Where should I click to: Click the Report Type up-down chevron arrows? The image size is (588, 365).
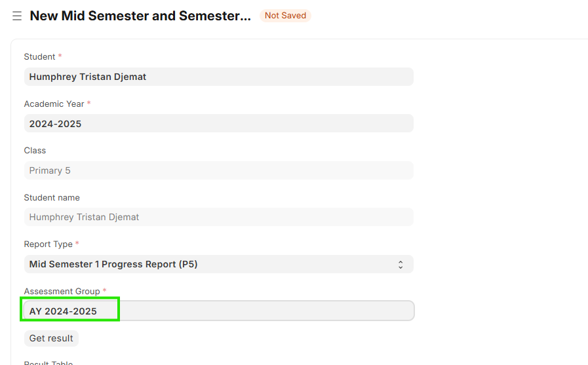pyautogui.click(x=401, y=265)
